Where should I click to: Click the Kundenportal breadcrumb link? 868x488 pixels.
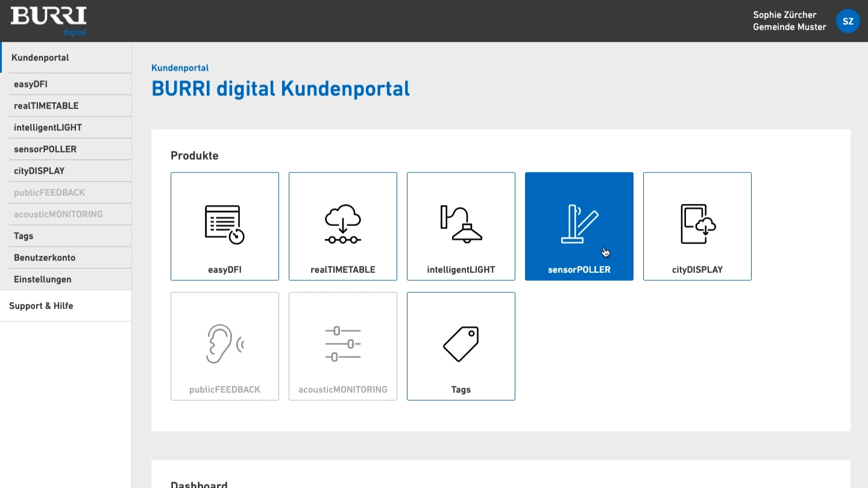pos(180,68)
